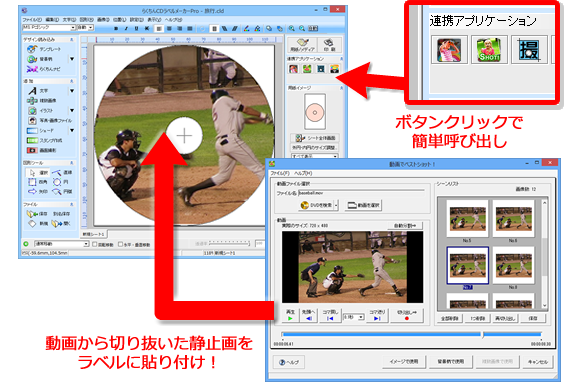
Task: Click the video seek bar in the dialog
Action: (x=411, y=335)
